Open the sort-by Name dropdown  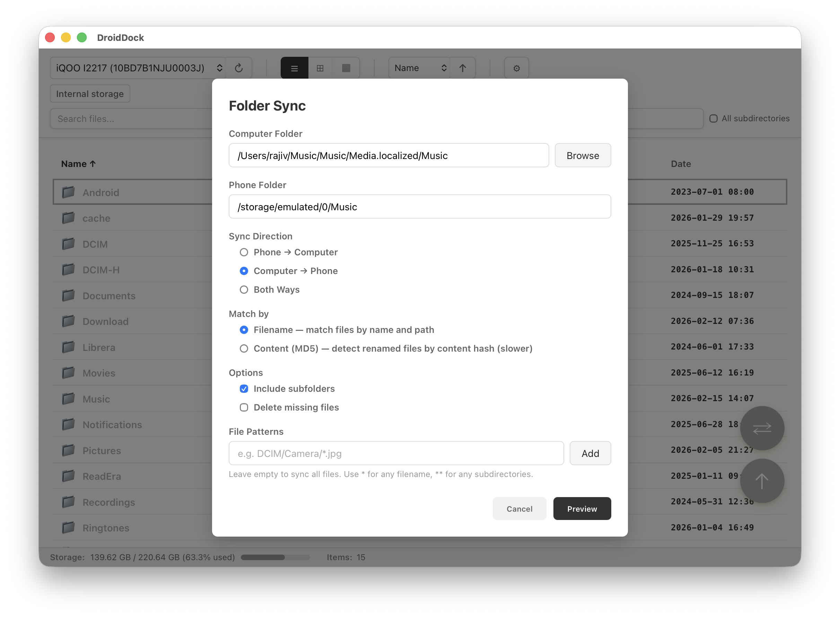419,68
